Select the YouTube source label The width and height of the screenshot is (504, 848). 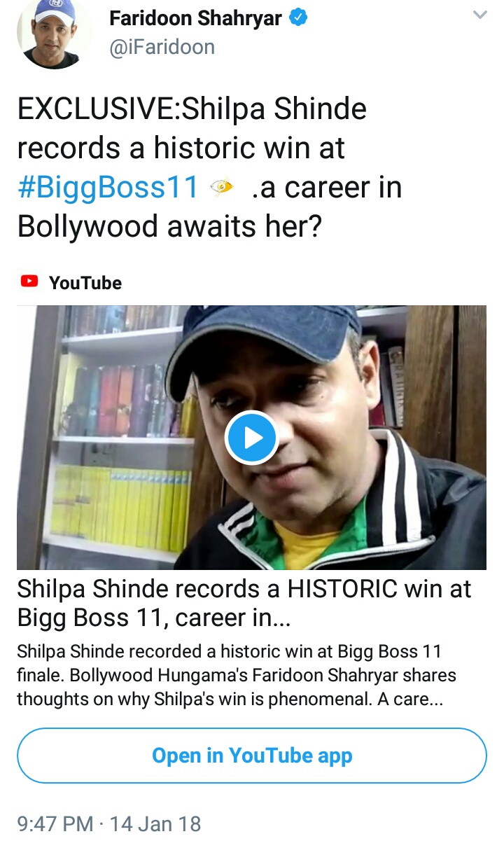click(x=85, y=283)
